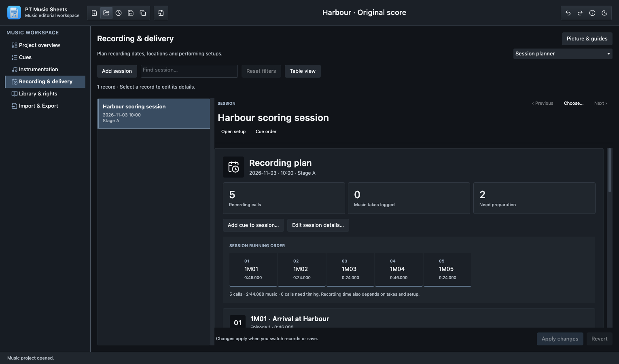Viewport: 619px width, 364px height.
Task: Open Project overview in sidebar
Action: pyautogui.click(x=45, y=45)
